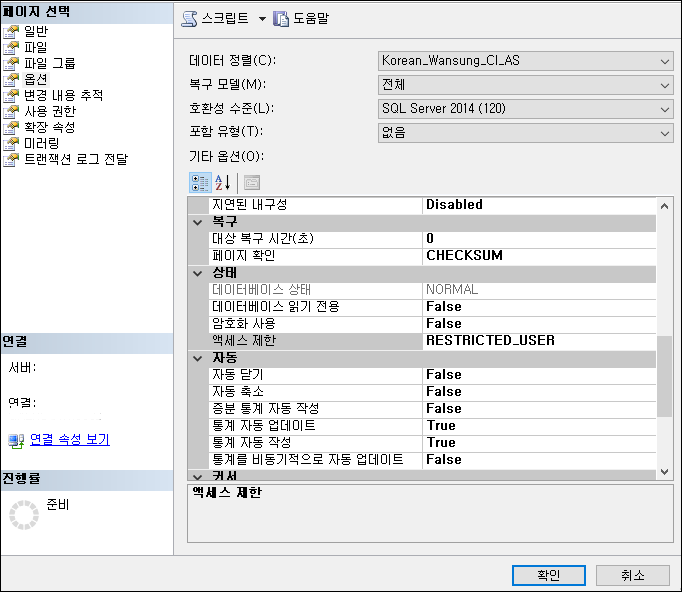Open the 스크립트 dropdown arrow

[262, 18]
